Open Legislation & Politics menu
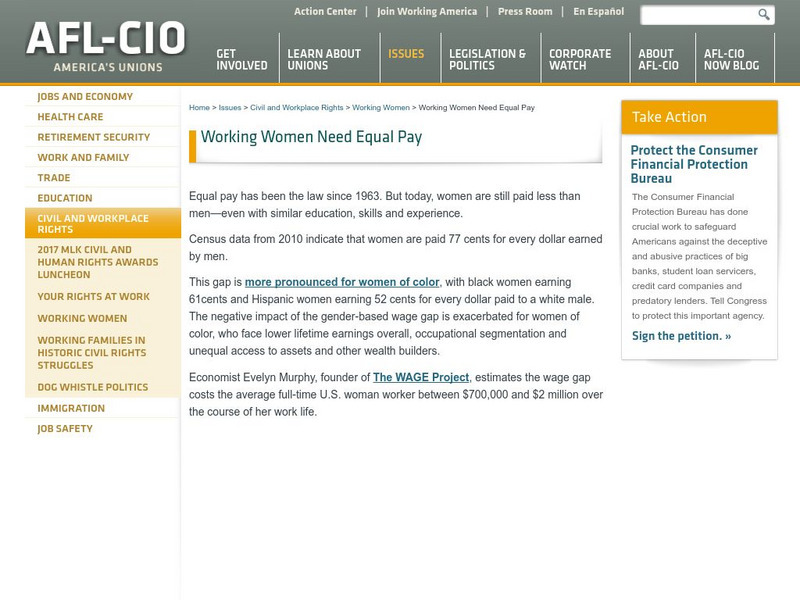This screenshot has width=800, height=600. point(487,59)
